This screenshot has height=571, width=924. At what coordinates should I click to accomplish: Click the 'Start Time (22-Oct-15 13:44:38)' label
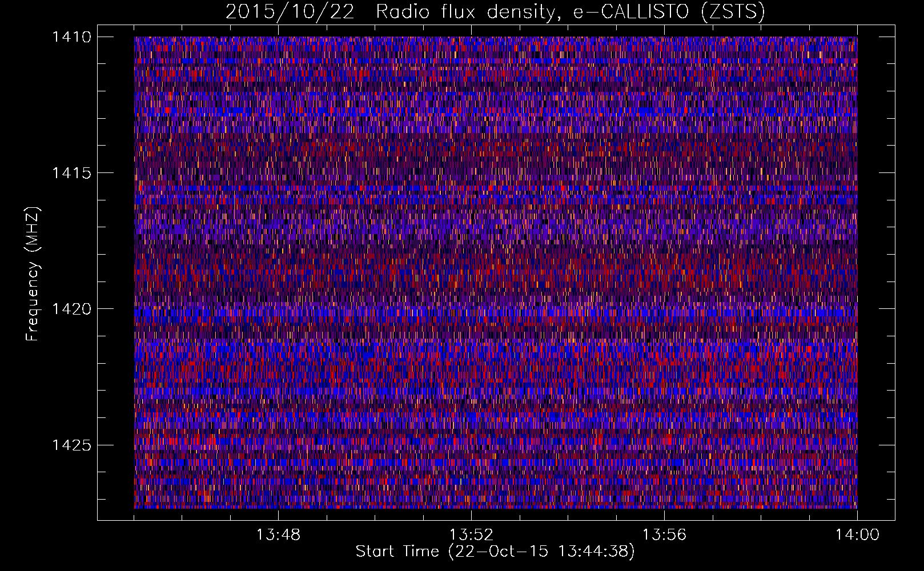tap(495, 552)
